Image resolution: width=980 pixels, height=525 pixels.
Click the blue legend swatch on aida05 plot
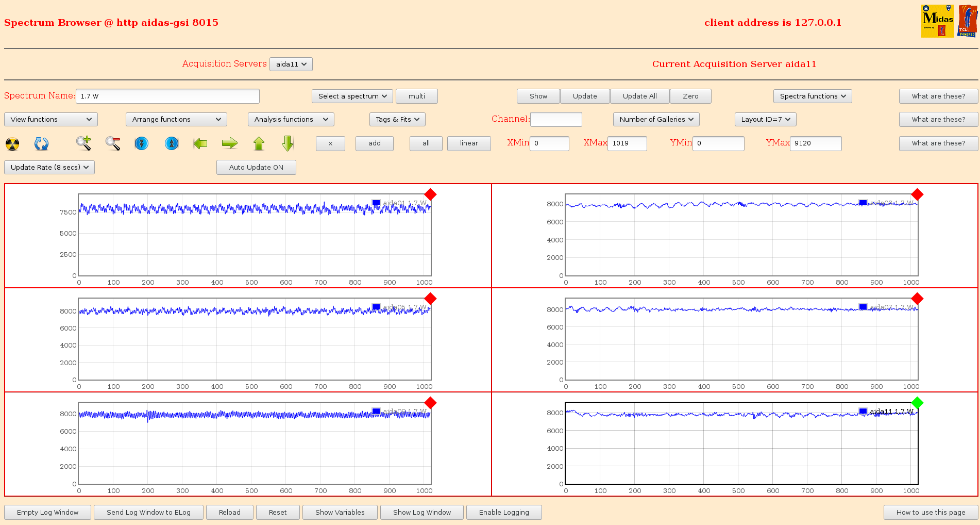point(376,307)
